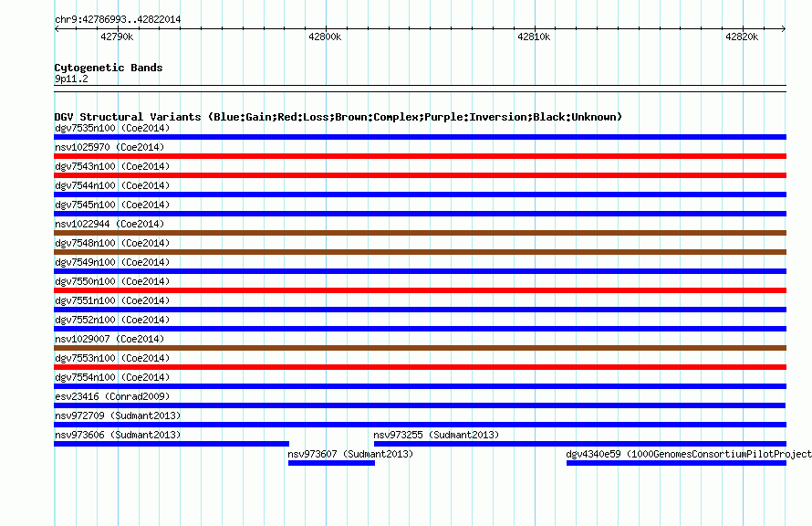Viewport: 812px width, 526px height.
Task: Click the red dgv7553n100 loss bar
Action: pos(420,367)
